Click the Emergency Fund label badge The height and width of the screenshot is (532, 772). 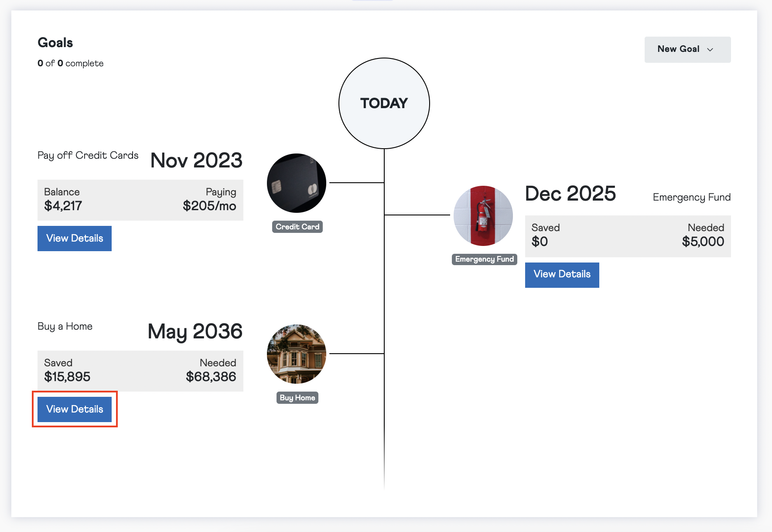click(484, 259)
